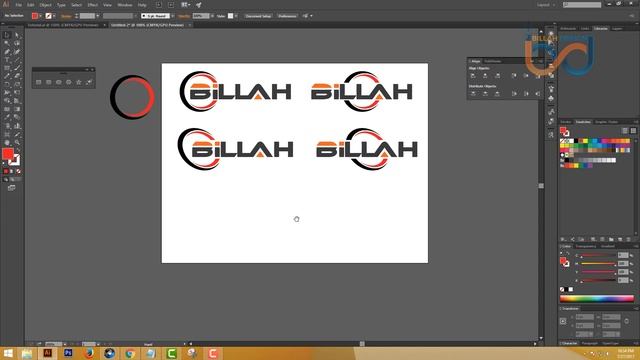Image resolution: width=640 pixels, height=360 pixels.
Task: Open Chrome from the taskbar
Action: (x=130, y=353)
